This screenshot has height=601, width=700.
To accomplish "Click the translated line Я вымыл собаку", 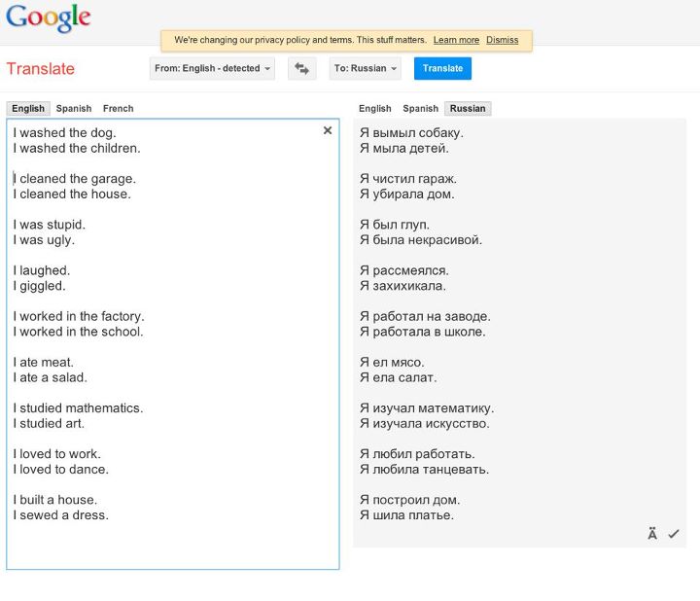I will tap(411, 132).
